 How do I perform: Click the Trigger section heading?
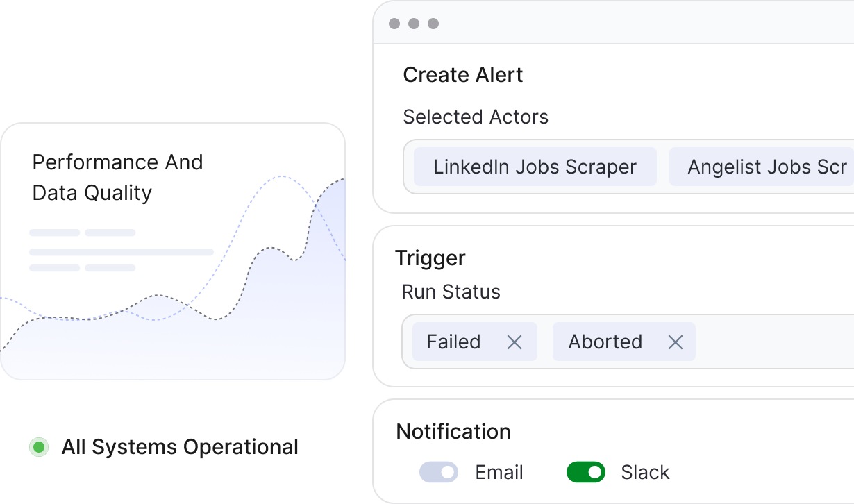[x=430, y=258]
